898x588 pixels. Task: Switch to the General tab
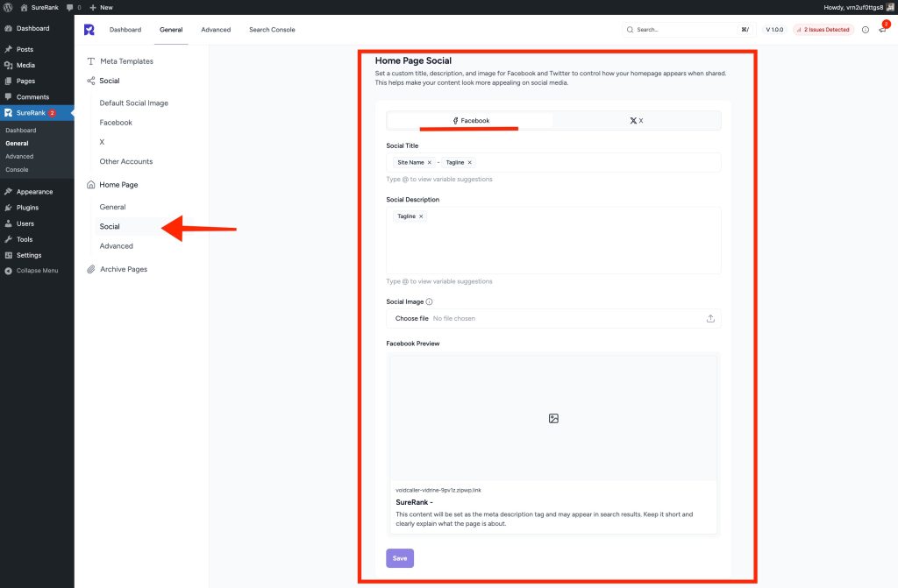pyautogui.click(x=171, y=30)
